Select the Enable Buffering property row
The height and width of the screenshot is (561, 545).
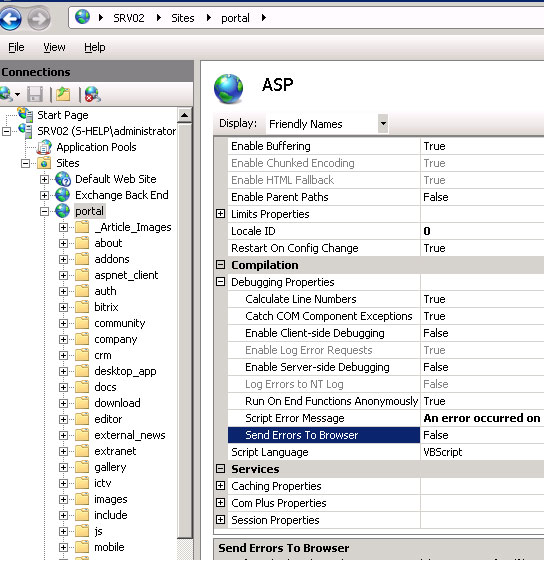(x=386, y=146)
